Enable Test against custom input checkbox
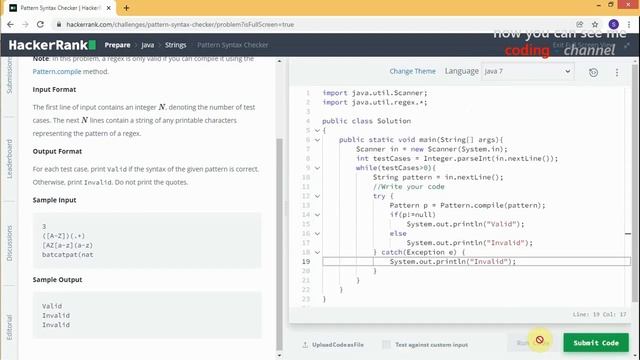Image resolution: width=640 pixels, height=360 pixels. [x=386, y=344]
